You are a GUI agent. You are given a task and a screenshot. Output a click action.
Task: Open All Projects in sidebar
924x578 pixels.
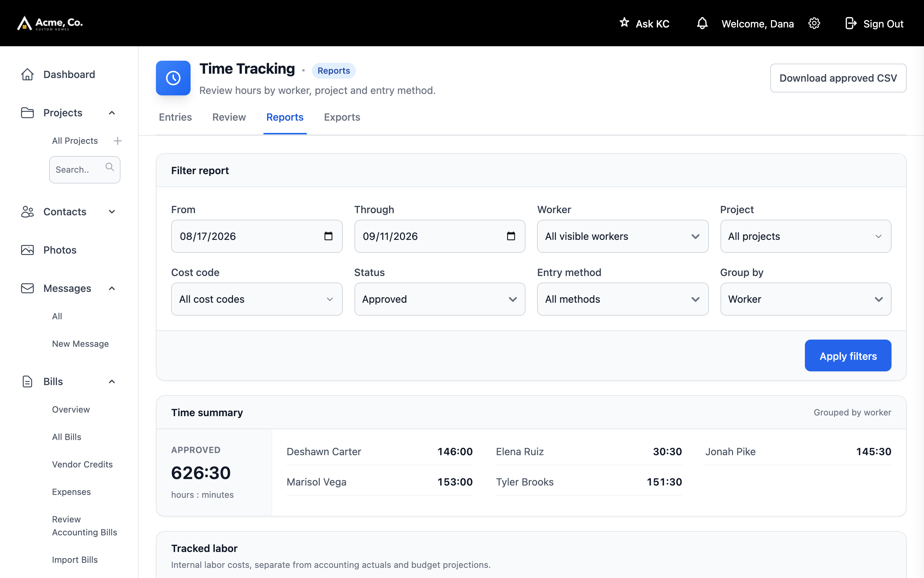tap(75, 141)
